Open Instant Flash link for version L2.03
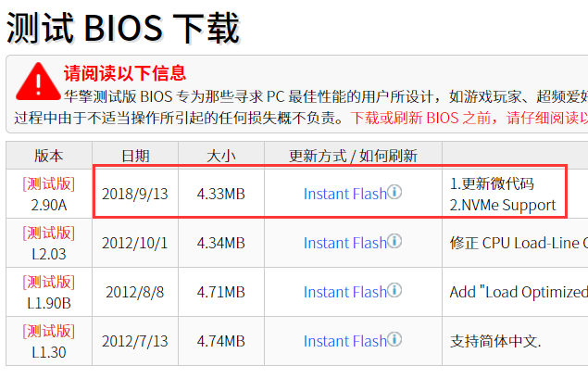The image size is (588, 391). pos(344,243)
